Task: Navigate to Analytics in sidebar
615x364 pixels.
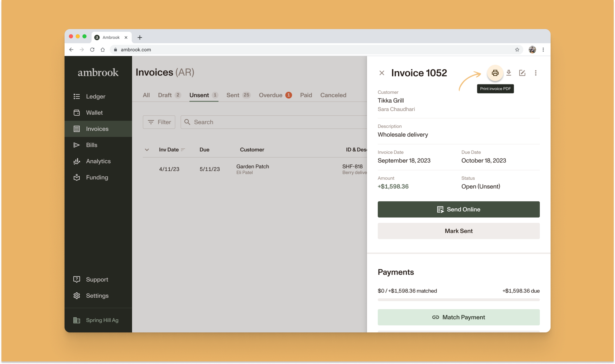Action: point(98,161)
